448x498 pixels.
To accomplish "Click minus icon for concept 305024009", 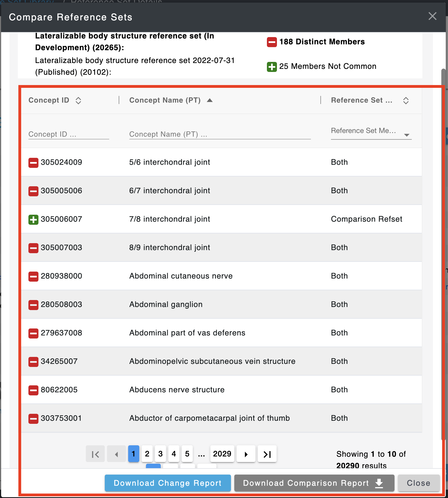I will pyautogui.click(x=33, y=163).
